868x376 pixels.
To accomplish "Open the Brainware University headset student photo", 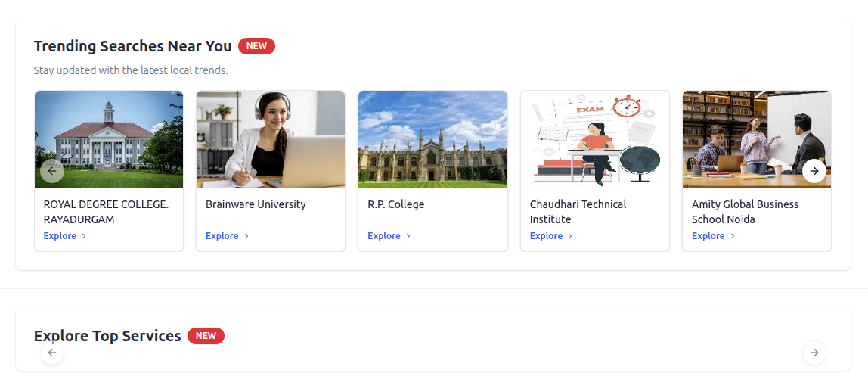I will click(271, 139).
